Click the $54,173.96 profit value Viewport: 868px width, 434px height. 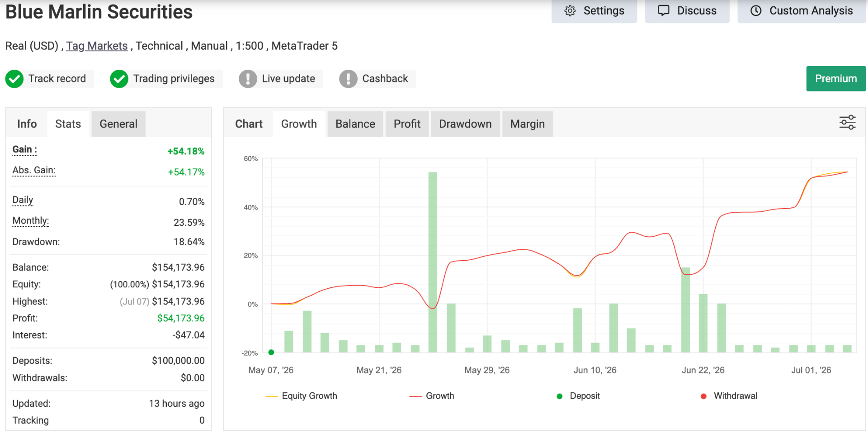tap(181, 319)
